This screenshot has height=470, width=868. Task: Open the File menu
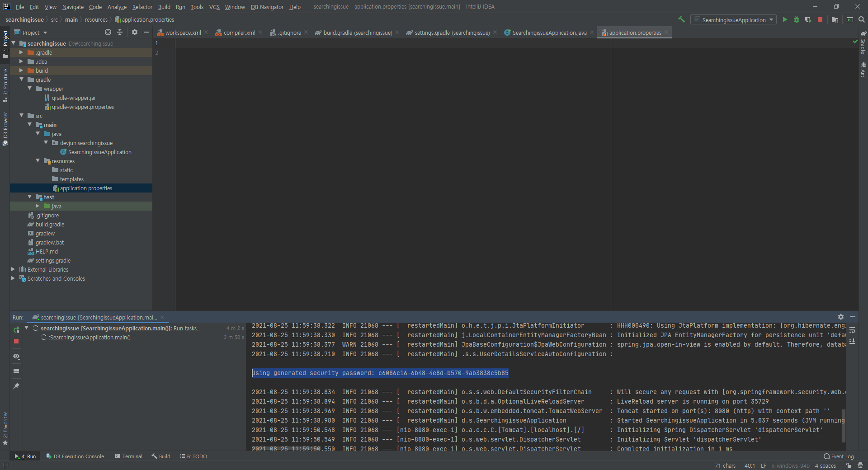(20, 7)
